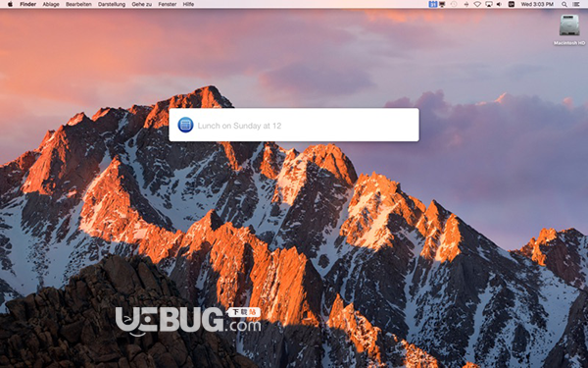Click the blue calendar menu bar icon
Image resolution: width=588 pixels, height=368 pixels.
[x=433, y=4]
